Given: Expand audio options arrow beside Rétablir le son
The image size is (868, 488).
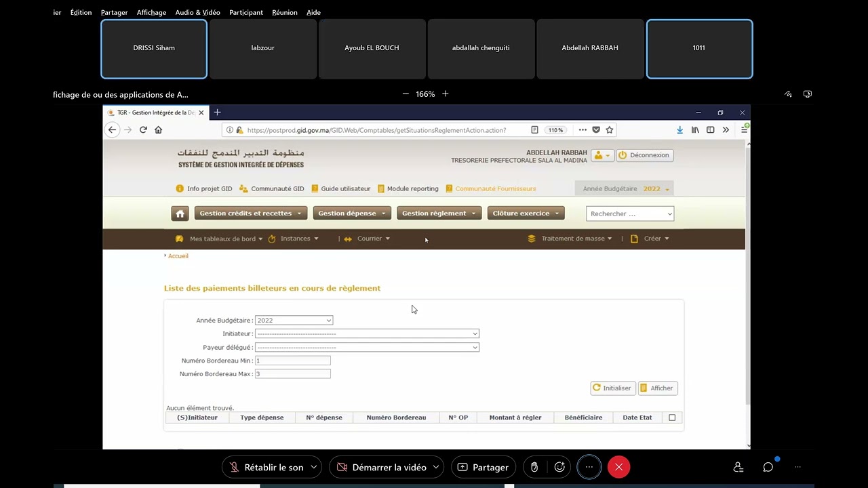Looking at the screenshot, I should pyautogui.click(x=314, y=467).
